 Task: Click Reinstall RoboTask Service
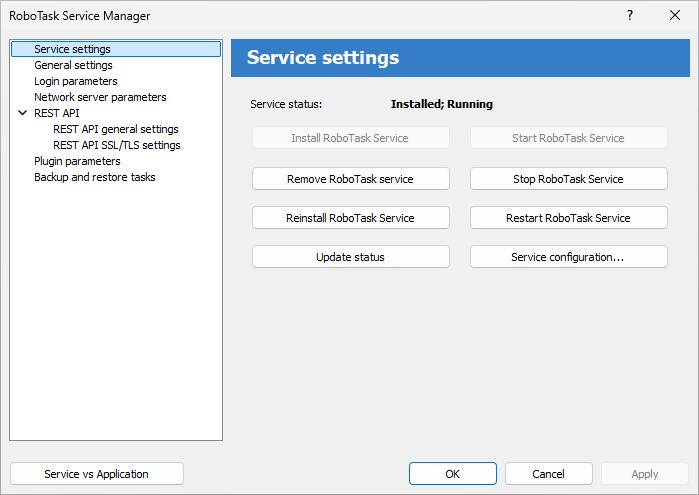click(x=350, y=218)
